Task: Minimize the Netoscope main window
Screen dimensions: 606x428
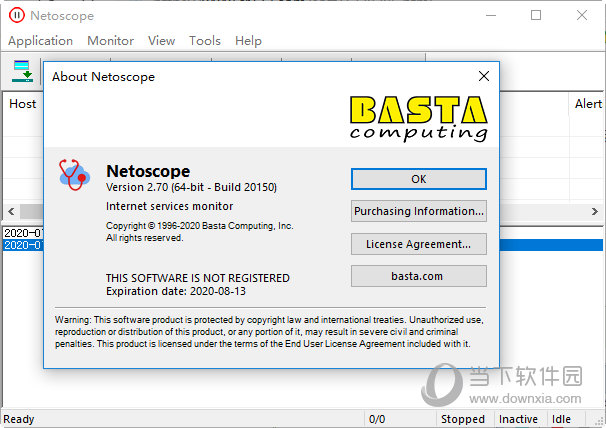Action: (491, 15)
